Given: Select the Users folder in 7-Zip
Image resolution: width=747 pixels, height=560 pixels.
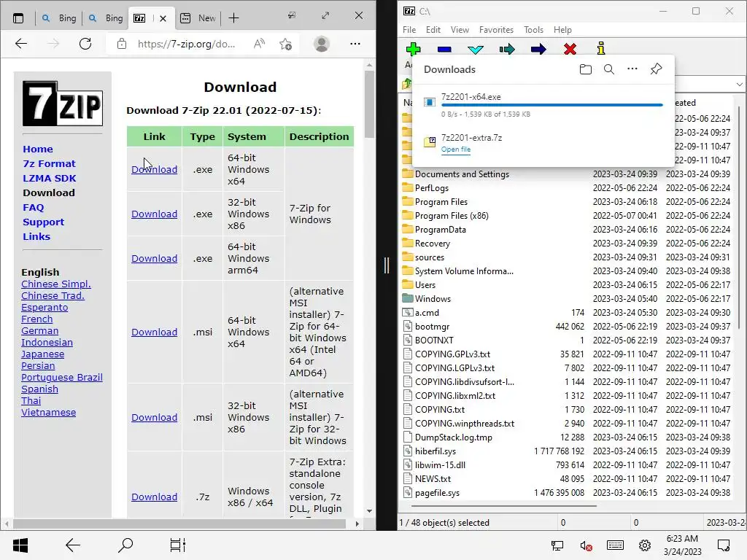Looking at the screenshot, I should pos(425,285).
